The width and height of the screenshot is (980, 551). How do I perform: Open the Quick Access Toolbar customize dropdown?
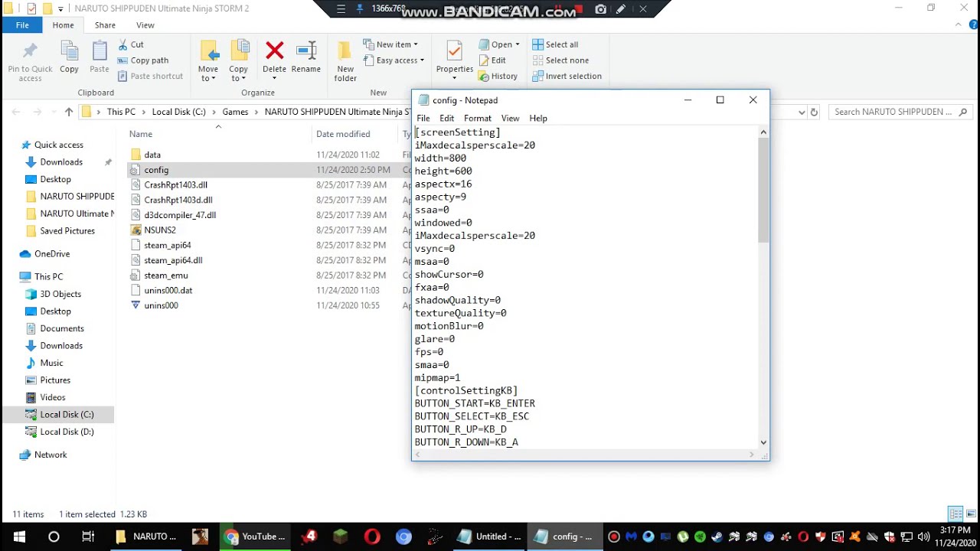coord(60,9)
